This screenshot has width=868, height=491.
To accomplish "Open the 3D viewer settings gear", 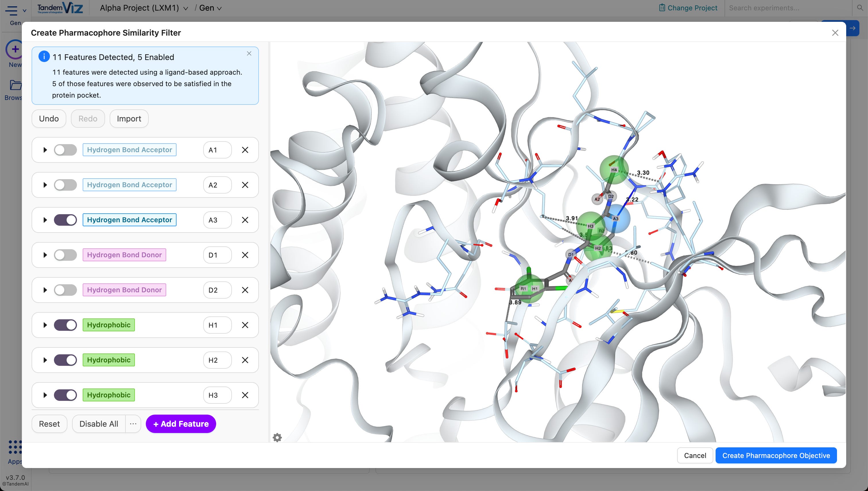I will tap(277, 437).
